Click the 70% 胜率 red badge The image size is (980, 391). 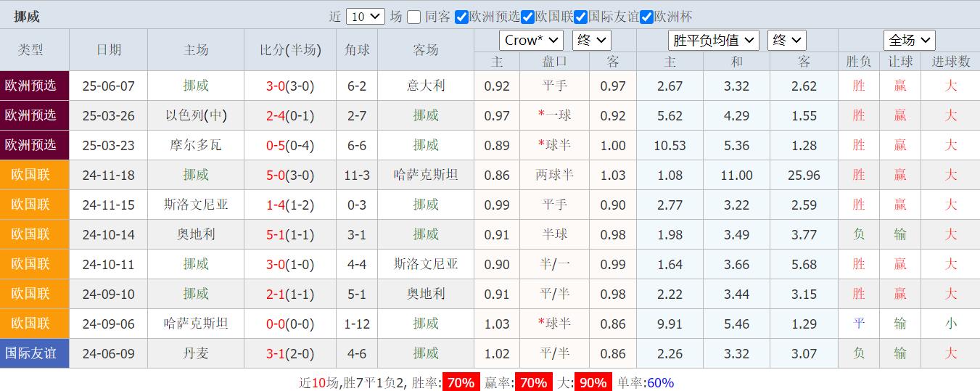(461, 382)
